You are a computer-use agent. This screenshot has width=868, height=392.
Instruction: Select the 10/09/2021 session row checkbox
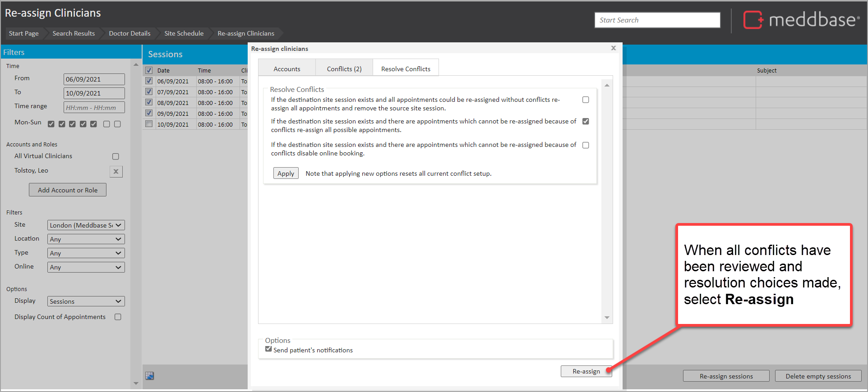149,124
